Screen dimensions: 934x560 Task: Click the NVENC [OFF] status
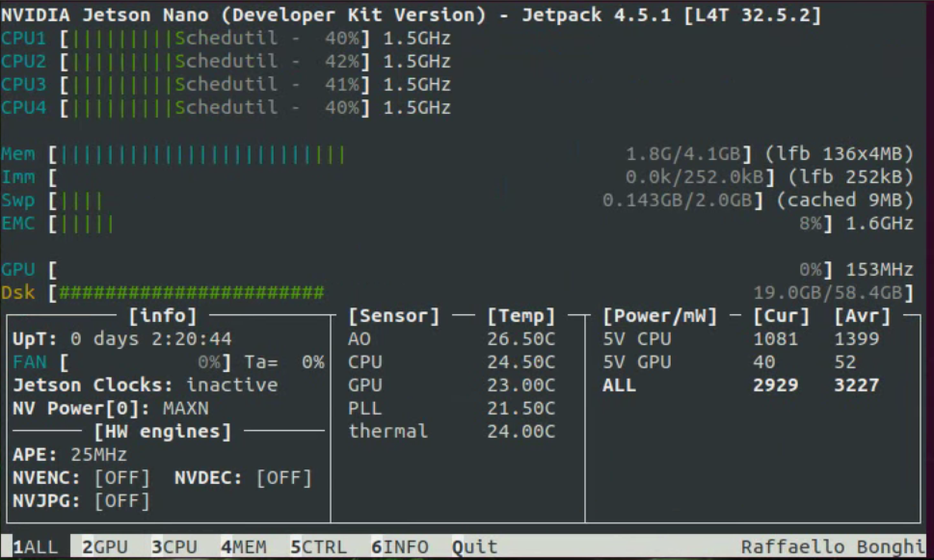click(x=122, y=478)
